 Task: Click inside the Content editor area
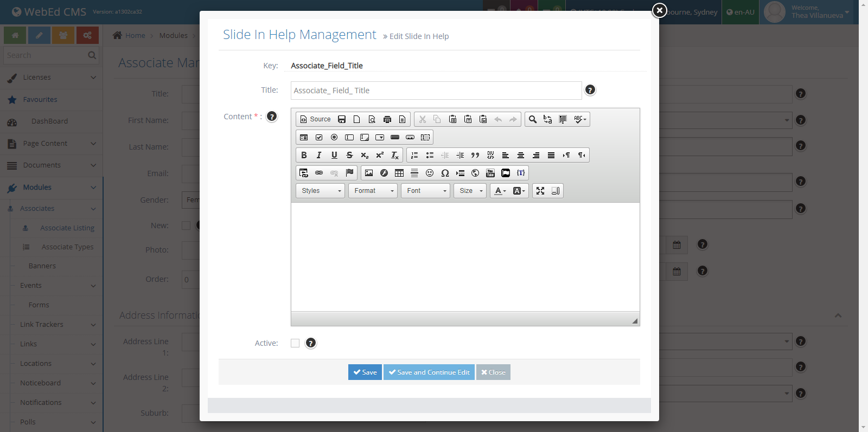pyautogui.click(x=465, y=257)
